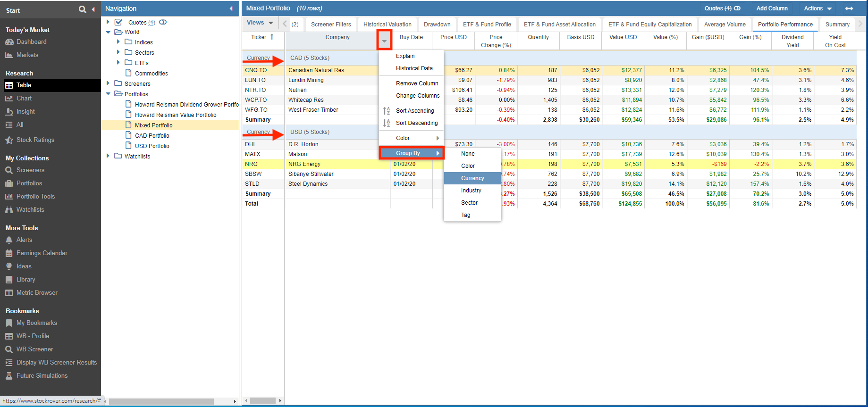This screenshot has width=868, height=407.
Task: Open the Library tool
Action: [25, 280]
